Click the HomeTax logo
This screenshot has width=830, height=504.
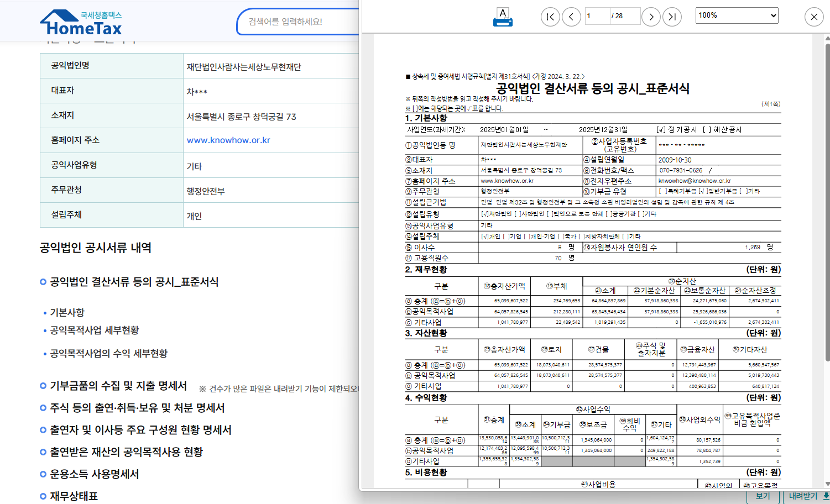pos(81,23)
